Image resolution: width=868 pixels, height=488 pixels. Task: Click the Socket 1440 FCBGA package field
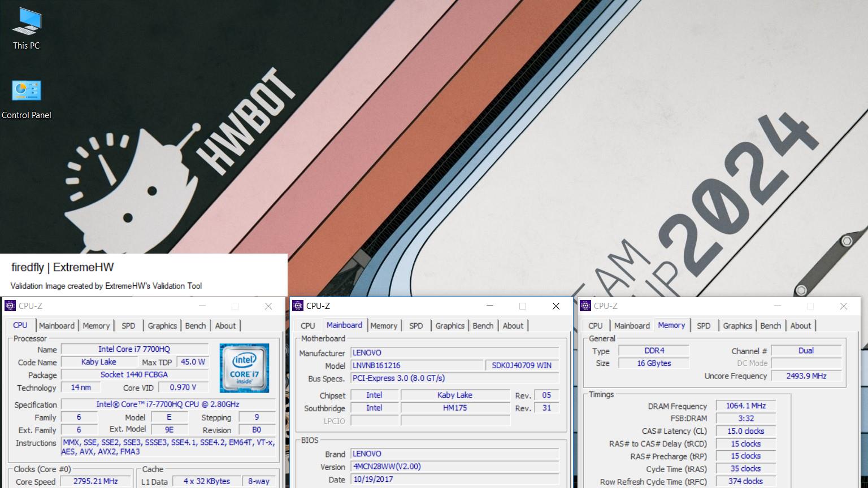coord(134,374)
